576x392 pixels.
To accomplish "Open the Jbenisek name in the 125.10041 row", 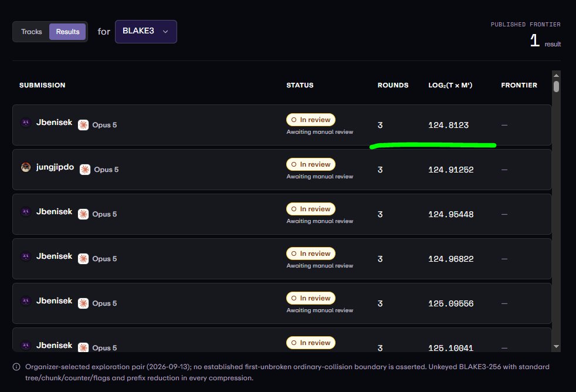I will click(x=54, y=345).
